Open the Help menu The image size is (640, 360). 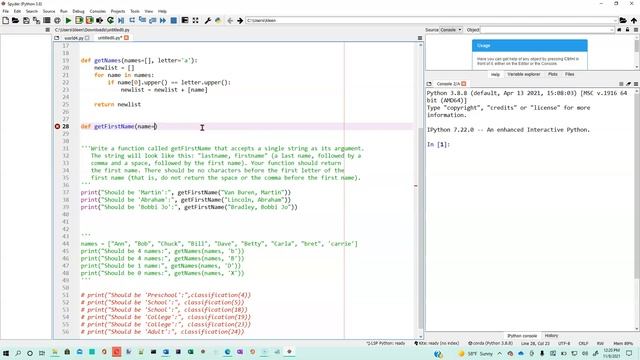point(162,11)
